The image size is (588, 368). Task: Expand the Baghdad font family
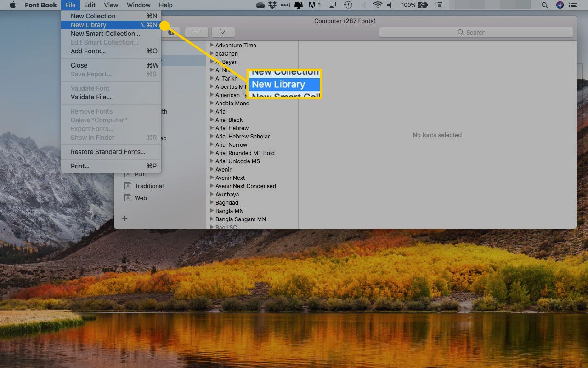point(212,202)
